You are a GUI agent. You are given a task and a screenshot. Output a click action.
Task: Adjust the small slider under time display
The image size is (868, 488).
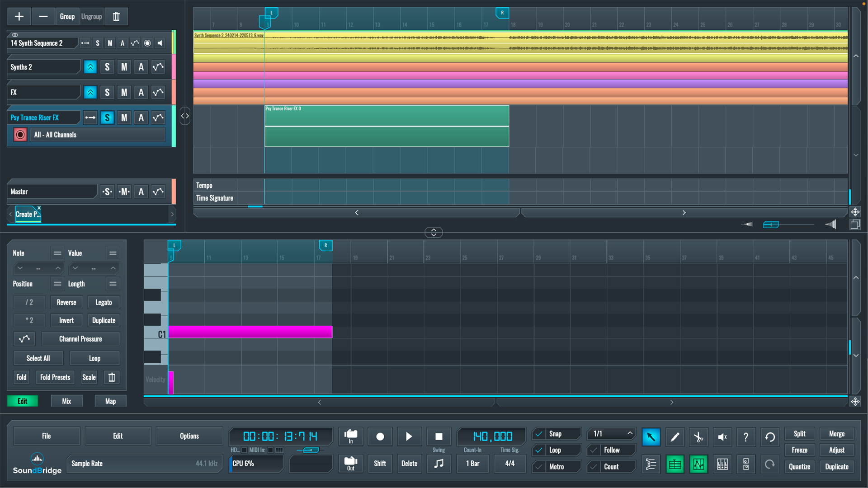(x=311, y=450)
